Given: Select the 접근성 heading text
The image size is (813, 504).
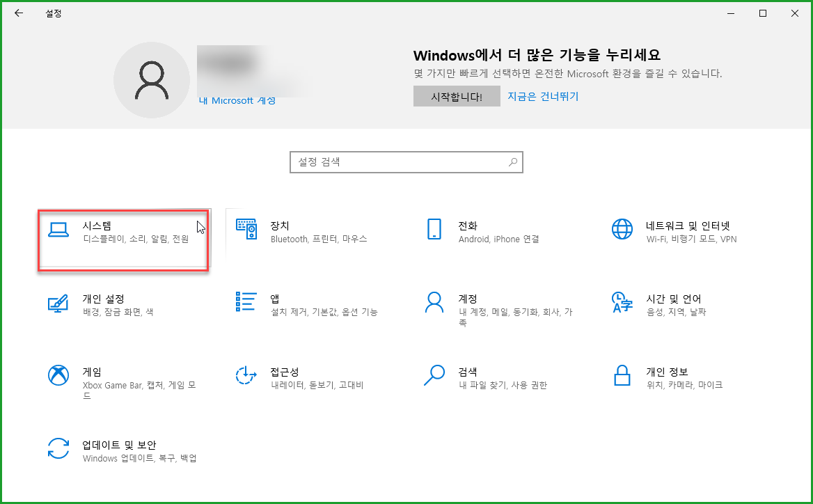Looking at the screenshot, I should coord(284,372).
